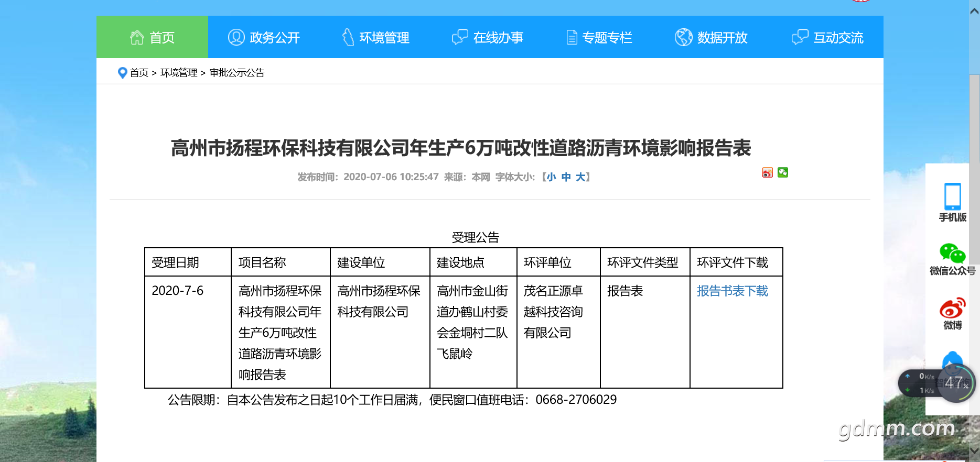This screenshot has height=462, width=980.
Task: Click the page scrollbar up arrow
Action: tap(975, 10)
